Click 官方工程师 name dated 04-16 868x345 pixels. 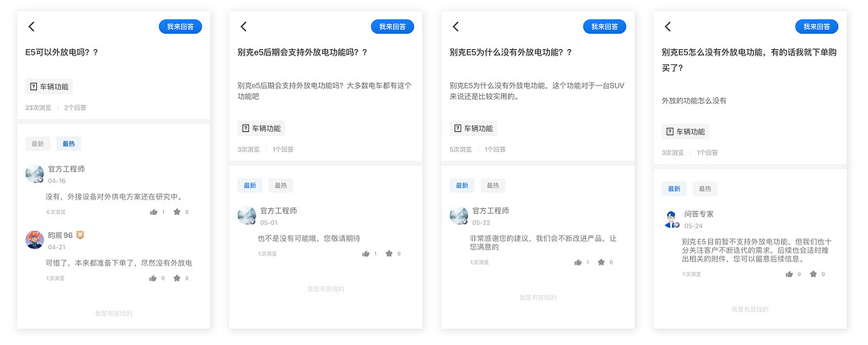click(67, 169)
